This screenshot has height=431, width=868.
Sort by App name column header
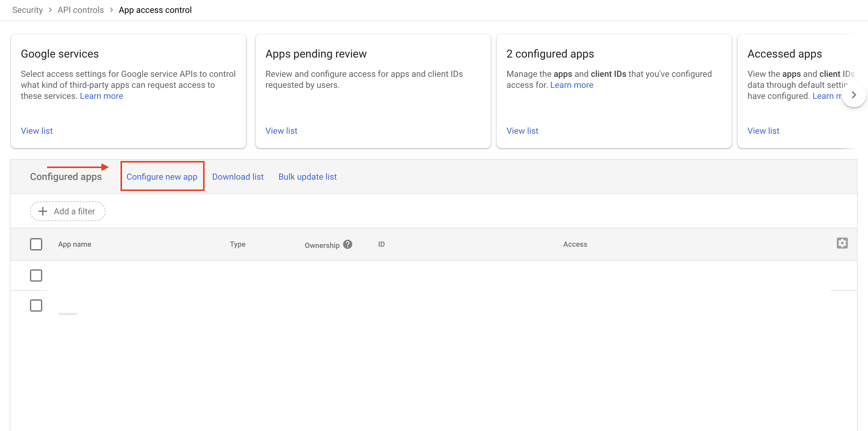coord(74,244)
